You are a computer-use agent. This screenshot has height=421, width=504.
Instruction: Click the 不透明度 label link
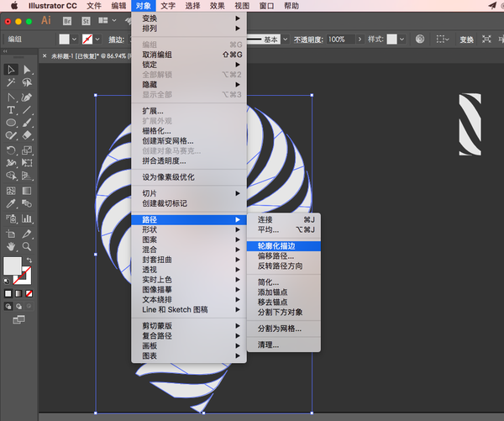tap(308, 39)
